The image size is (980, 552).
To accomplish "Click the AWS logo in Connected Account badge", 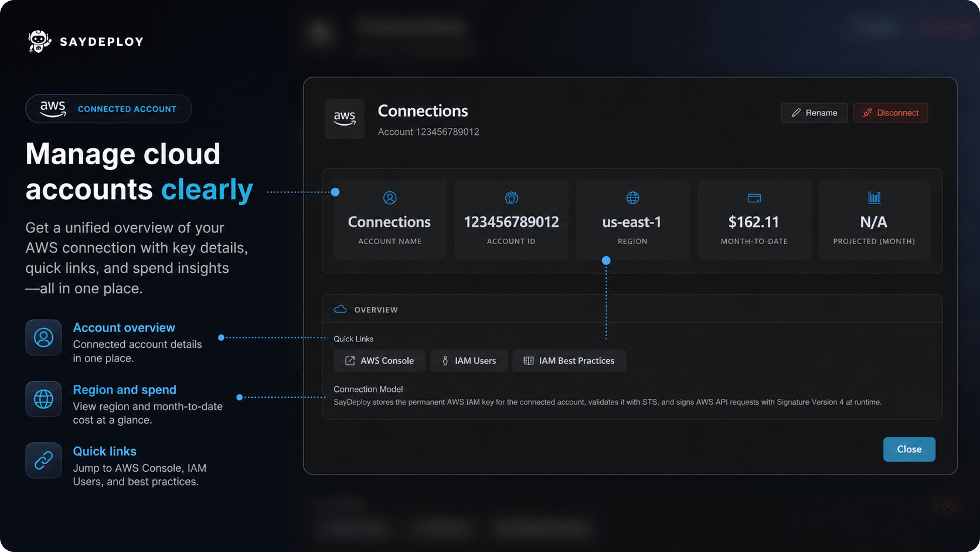I will pyautogui.click(x=53, y=109).
